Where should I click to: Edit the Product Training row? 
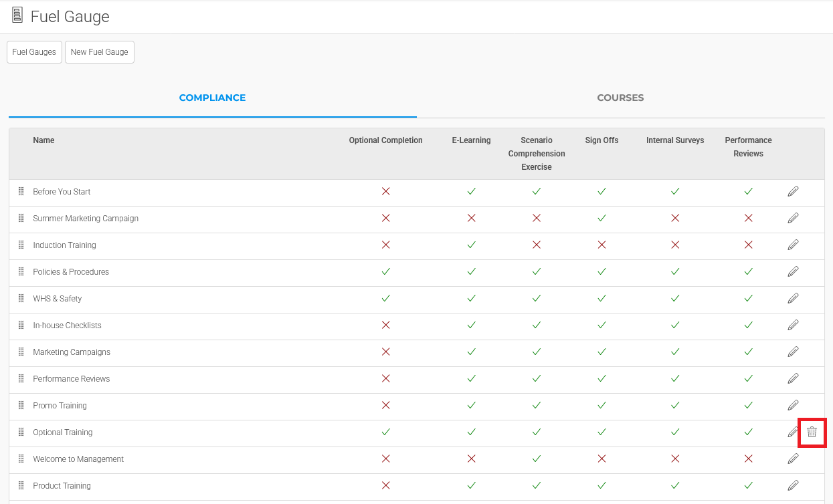click(793, 486)
